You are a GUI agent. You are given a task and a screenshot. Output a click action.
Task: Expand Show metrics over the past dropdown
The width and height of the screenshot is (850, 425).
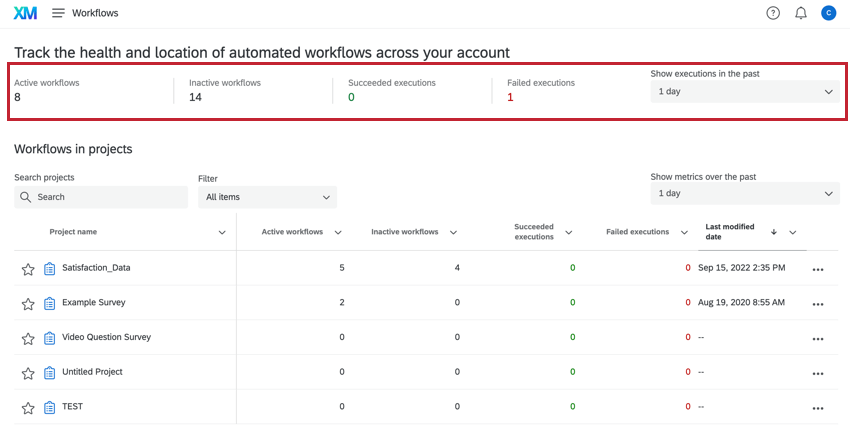pos(745,193)
